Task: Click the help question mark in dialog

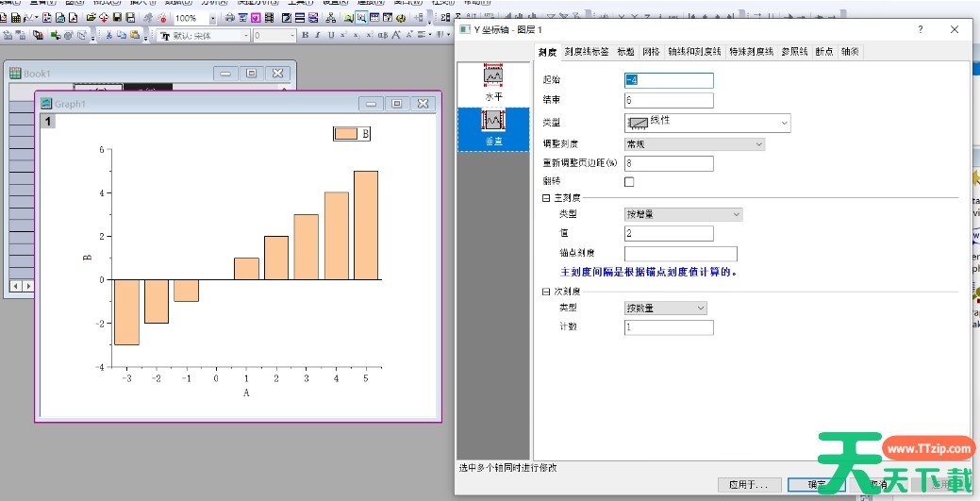Action: click(x=920, y=29)
